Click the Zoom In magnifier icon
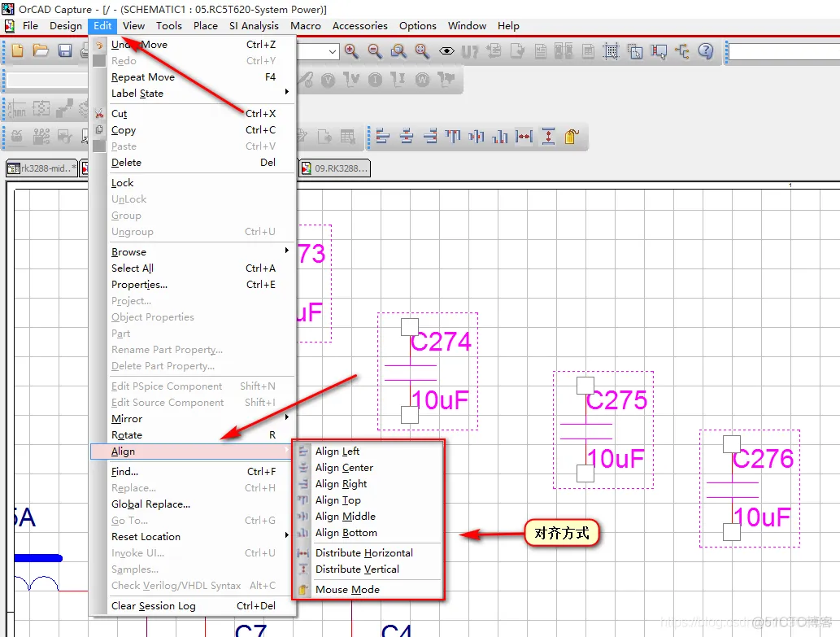 351,51
